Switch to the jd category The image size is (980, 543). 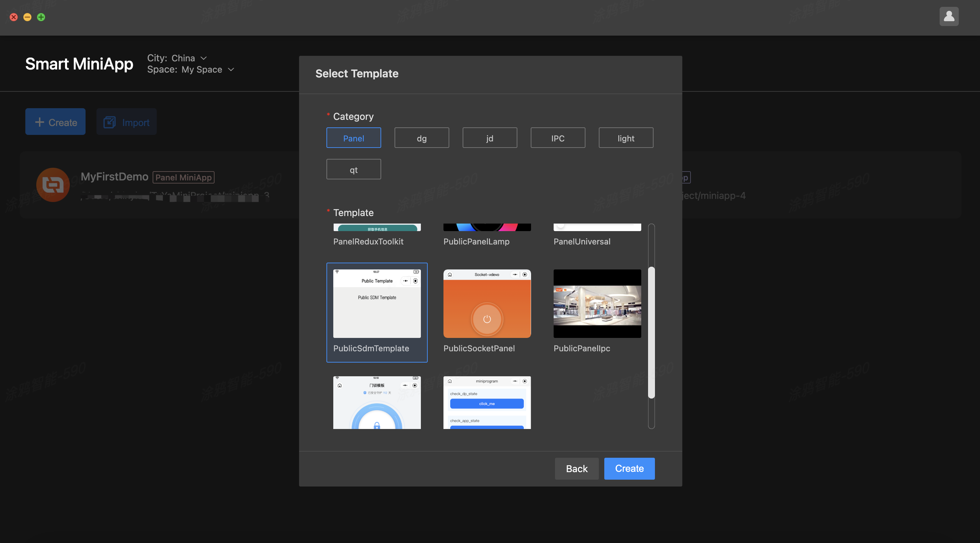(x=490, y=138)
